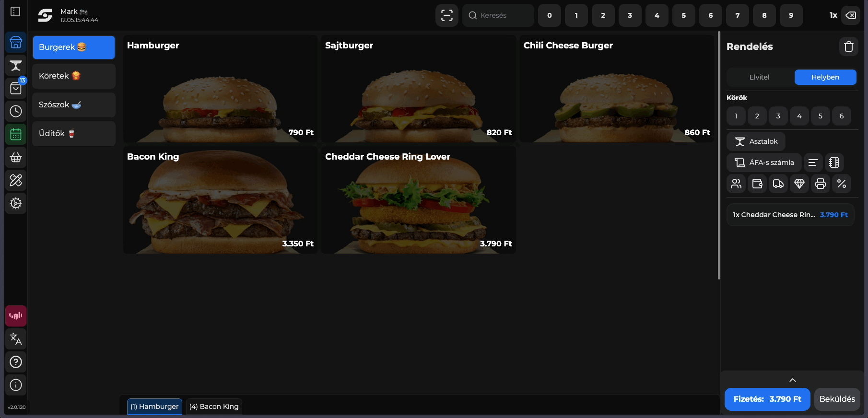The image size is (868, 418).
Task: Click the trash icon to clear order
Action: point(848,46)
